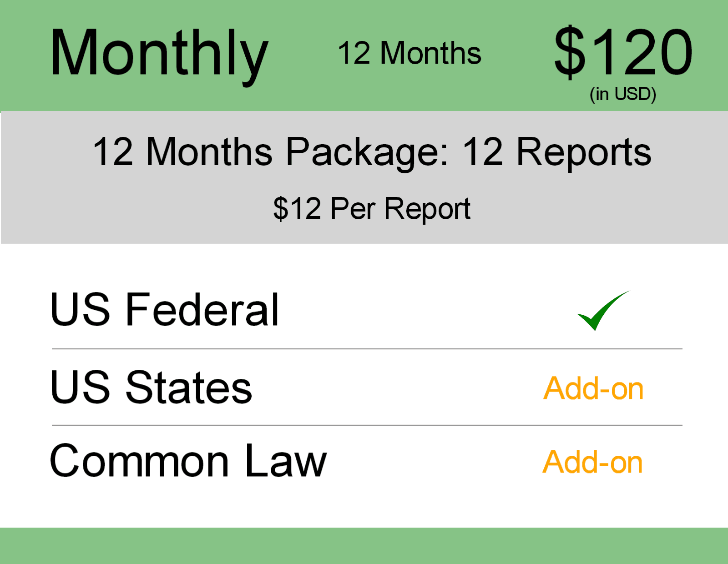This screenshot has width=728, height=564.
Task: Select the Monthly plan title
Action: point(159,54)
